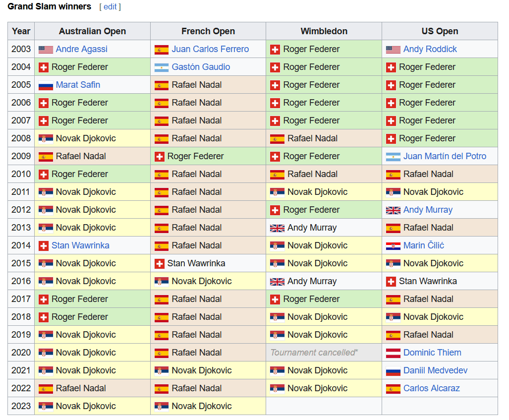Click the Spanish flag in 2008 Wimbledon cell
This screenshot has width=509, height=420.
pos(277,139)
